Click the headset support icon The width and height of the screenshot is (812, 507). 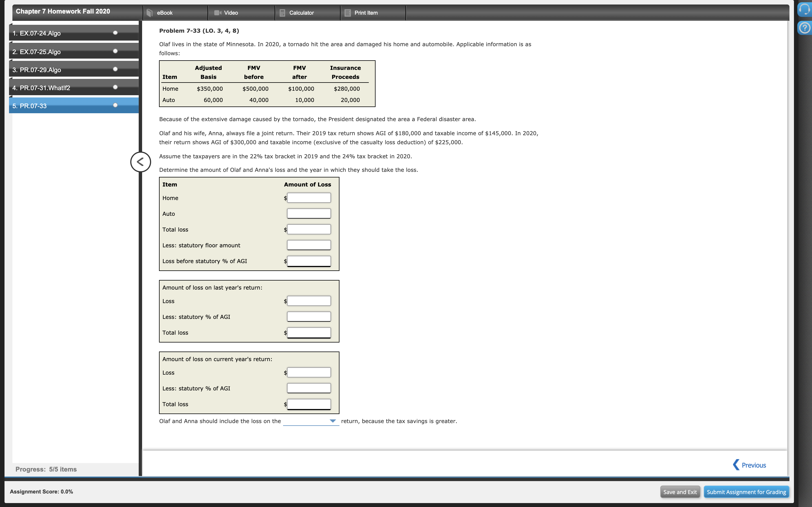pyautogui.click(x=805, y=9)
